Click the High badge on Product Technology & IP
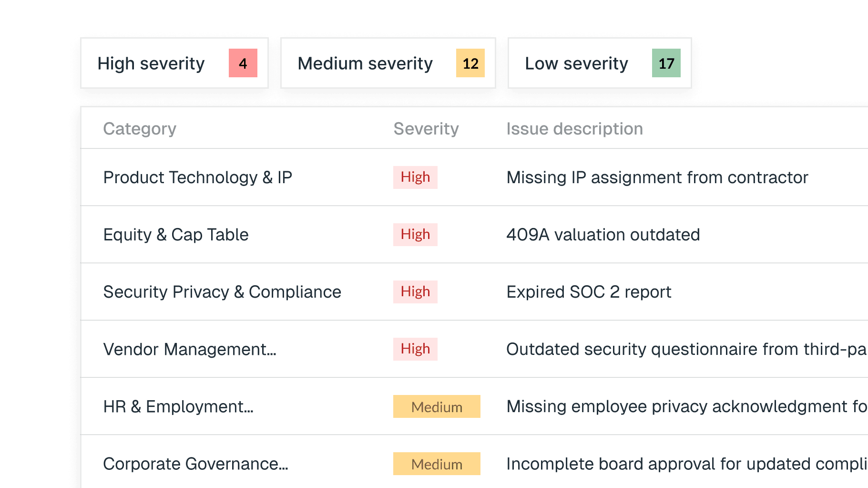The width and height of the screenshot is (868, 488). [x=415, y=177]
